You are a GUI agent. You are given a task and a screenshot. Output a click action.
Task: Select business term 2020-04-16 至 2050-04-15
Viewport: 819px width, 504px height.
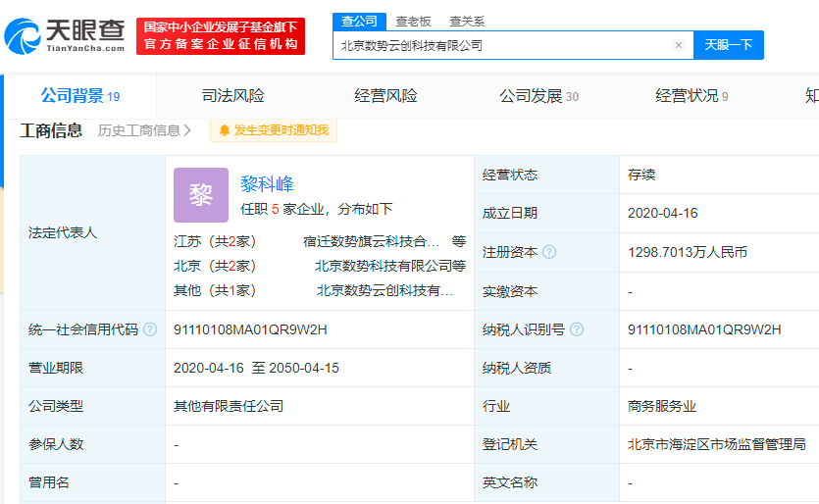[256, 369]
